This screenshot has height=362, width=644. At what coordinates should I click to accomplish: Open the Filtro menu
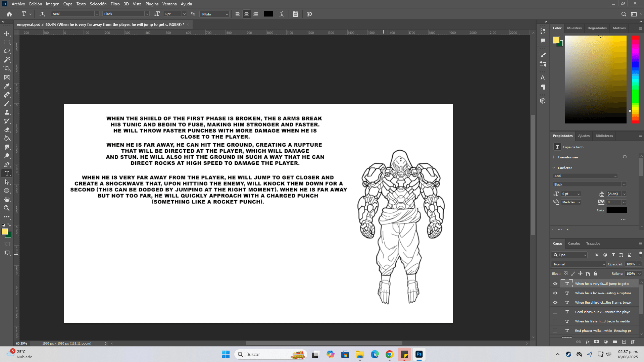click(x=115, y=4)
